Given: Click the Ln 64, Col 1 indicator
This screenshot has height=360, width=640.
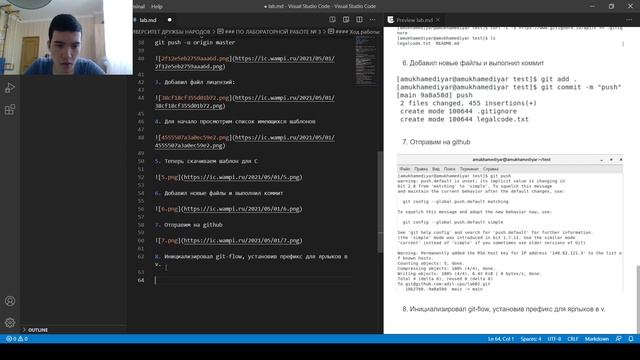Looking at the screenshot, I should 500,339.
